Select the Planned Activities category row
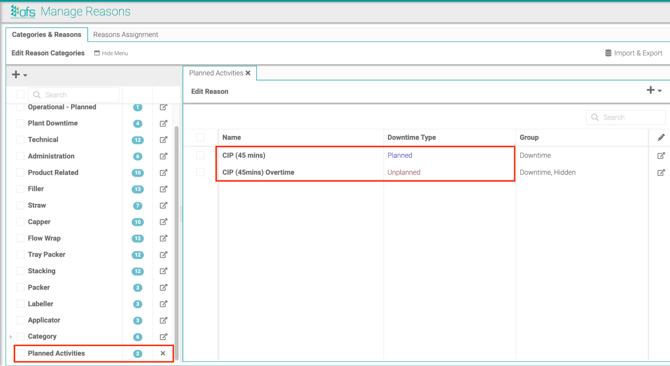Screen dimensions: 670x366 coord(56,353)
